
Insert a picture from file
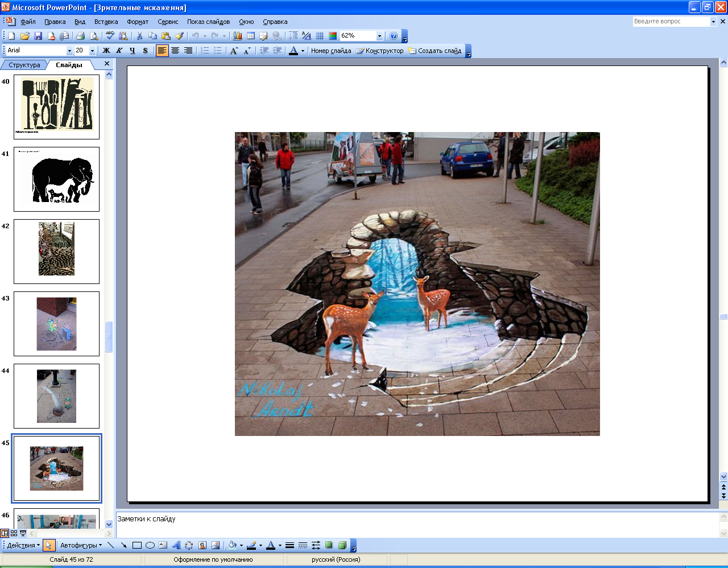(216, 545)
